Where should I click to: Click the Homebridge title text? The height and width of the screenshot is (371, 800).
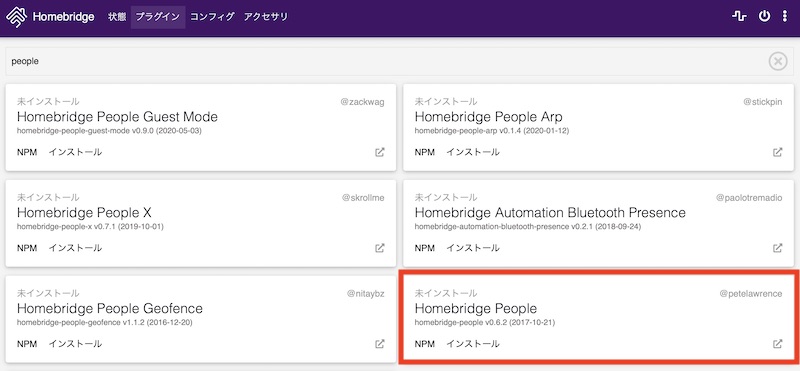[x=63, y=17]
